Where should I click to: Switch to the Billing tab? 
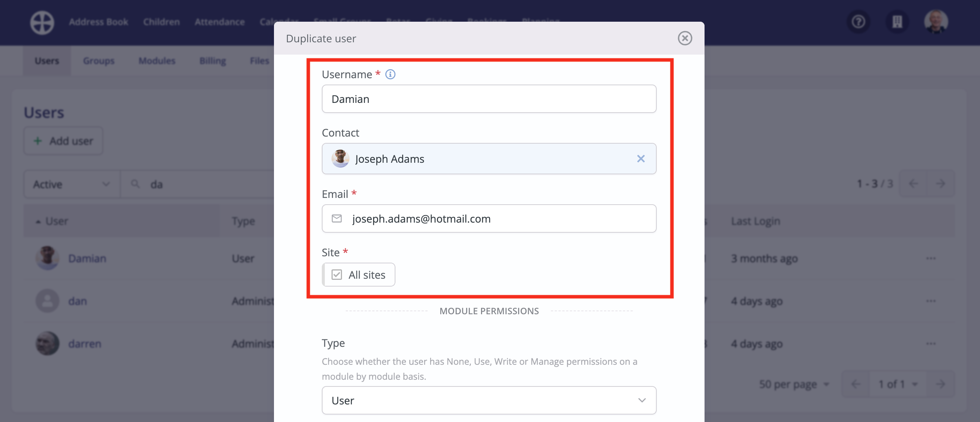212,61
